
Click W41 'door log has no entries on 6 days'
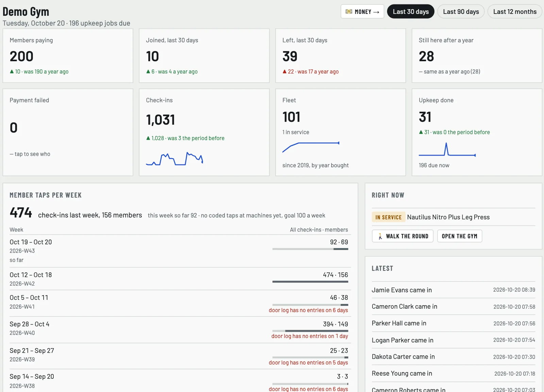[308, 310]
